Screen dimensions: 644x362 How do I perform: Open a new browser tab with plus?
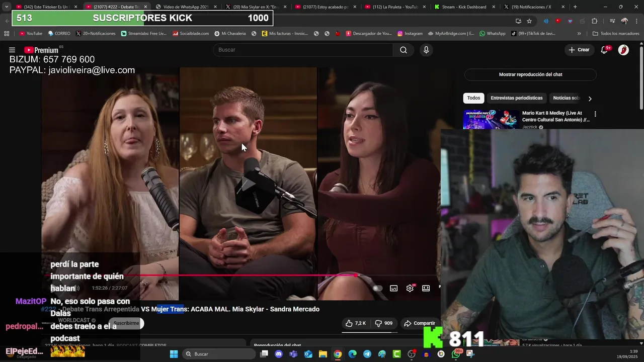click(x=575, y=7)
